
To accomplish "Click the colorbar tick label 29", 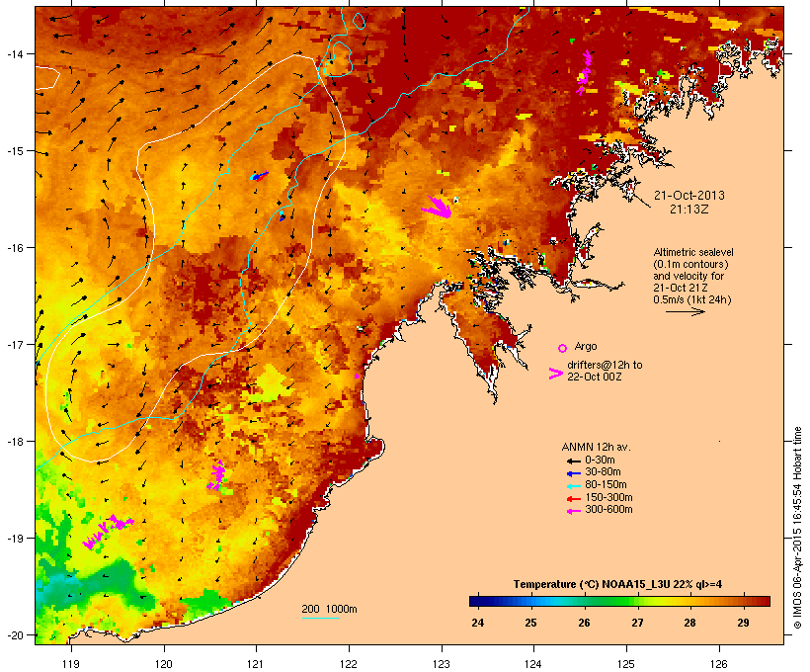I will tap(744, 623).
